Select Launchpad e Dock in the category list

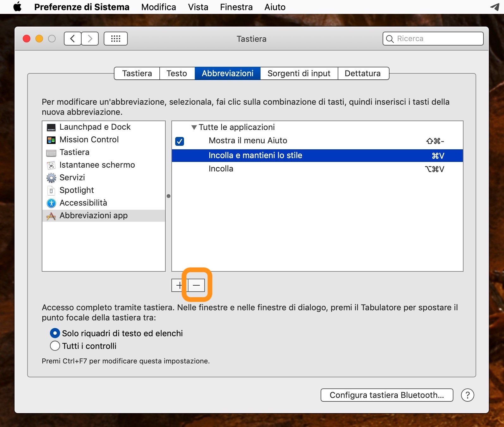click(x=104, y=127)
